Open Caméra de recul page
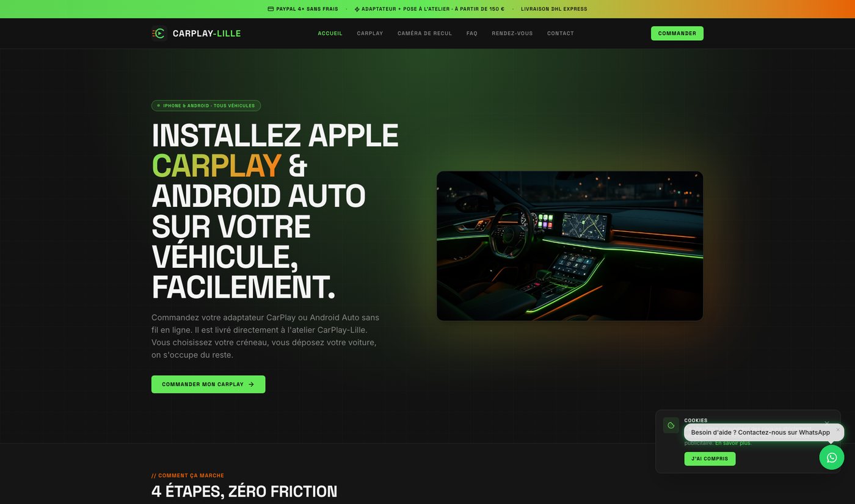The width and height of the screenshot is (855, 504). [x=425, y=34]
